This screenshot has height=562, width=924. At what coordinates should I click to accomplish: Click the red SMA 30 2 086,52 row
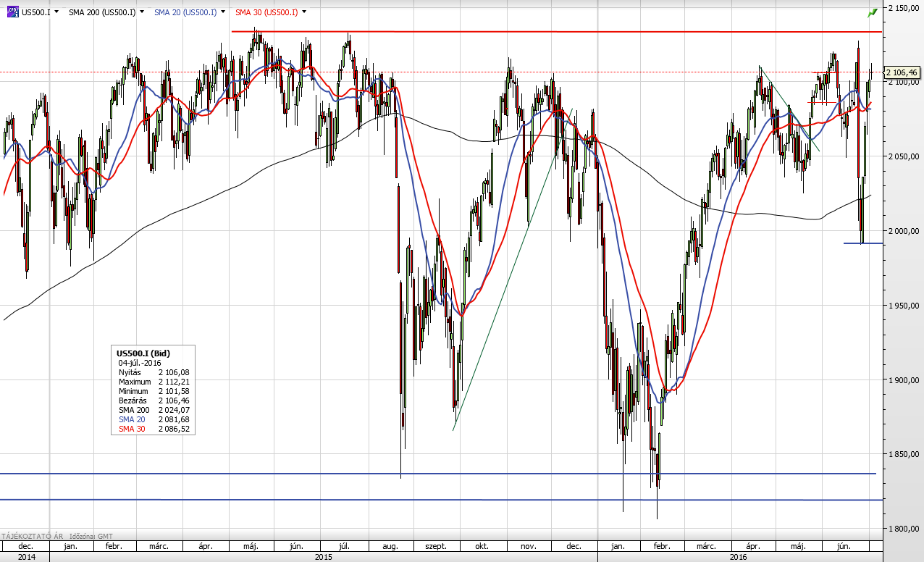pos(154,429)
